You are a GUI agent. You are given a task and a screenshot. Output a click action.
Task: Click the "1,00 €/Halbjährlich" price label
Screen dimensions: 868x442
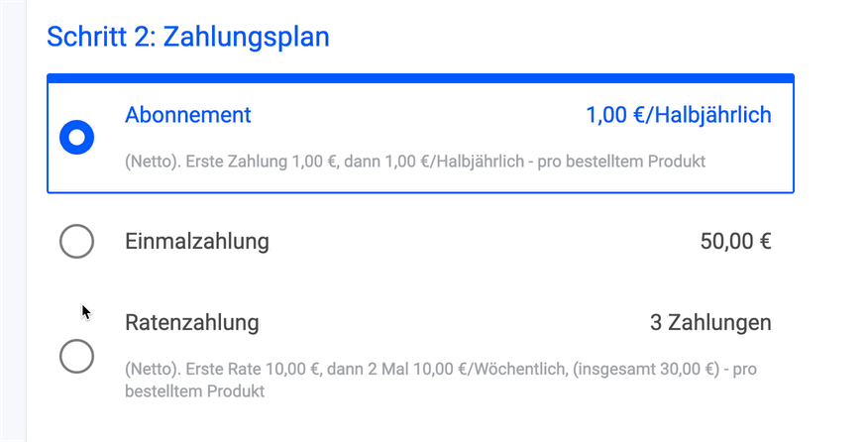679,115
